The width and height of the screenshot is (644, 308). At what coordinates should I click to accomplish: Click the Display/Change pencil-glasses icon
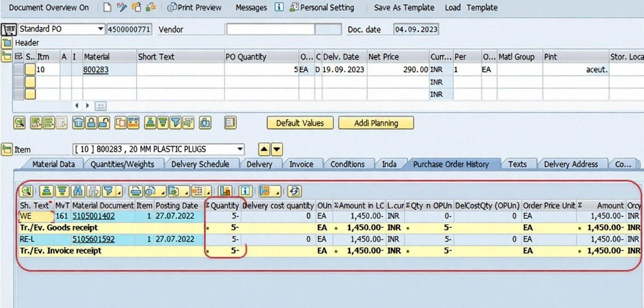(x=122, y=7)
